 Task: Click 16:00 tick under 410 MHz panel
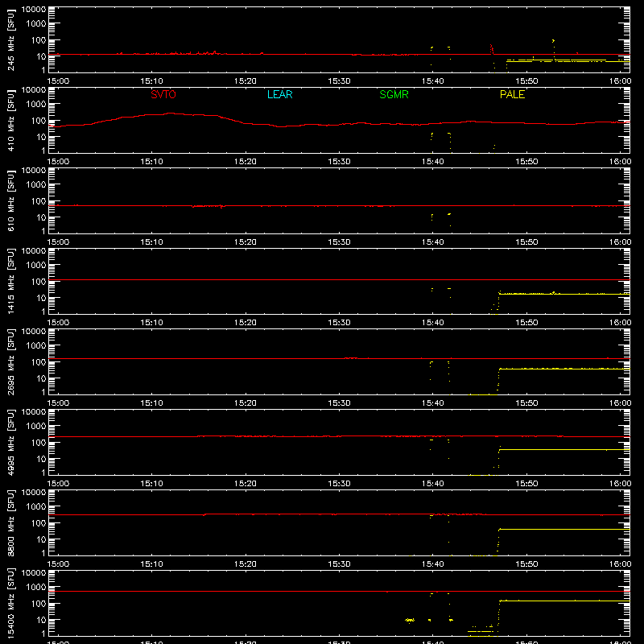point(620,162)
